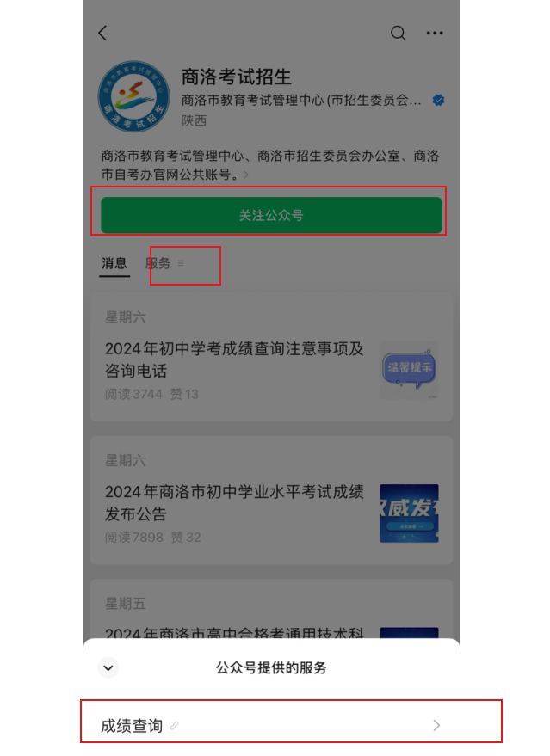The width and height of the screenshot is (550, 756).
Task: Open the three-dot more options menu
Action: (435, 34)
